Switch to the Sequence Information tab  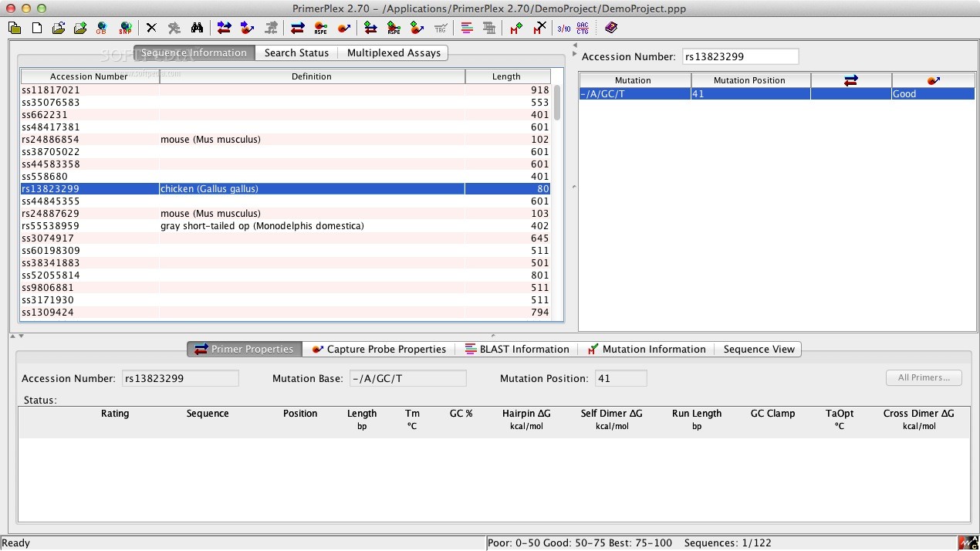[x=194, y=52]
